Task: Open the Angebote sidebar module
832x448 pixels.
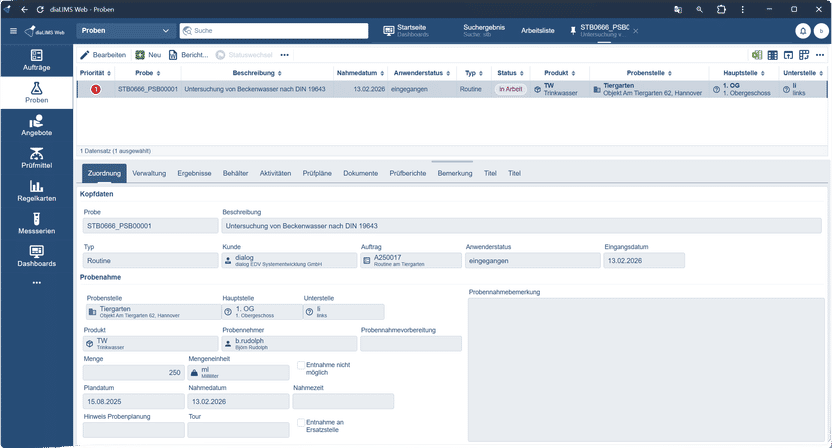Action: coord(36,124)
